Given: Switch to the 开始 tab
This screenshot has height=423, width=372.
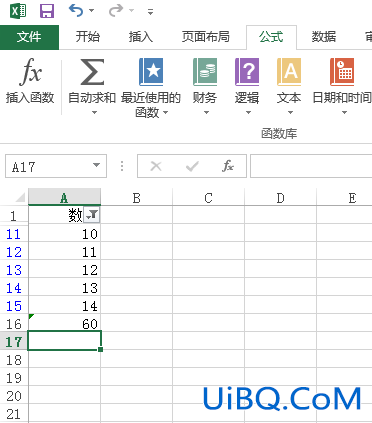Looking at the screenshot, I should [x=87, y=37].
